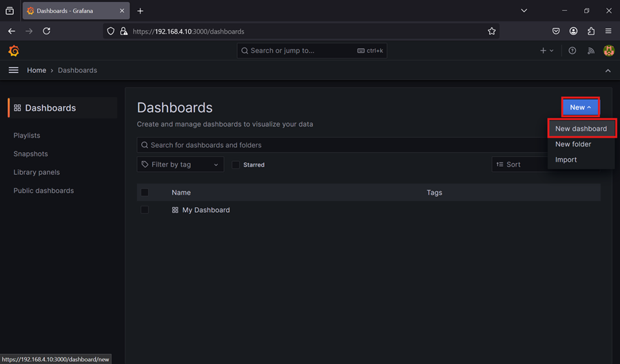This screenshot has height=364, width=620.
Task: Open the news feed RSS icon
Action: [x=591, y=50]
